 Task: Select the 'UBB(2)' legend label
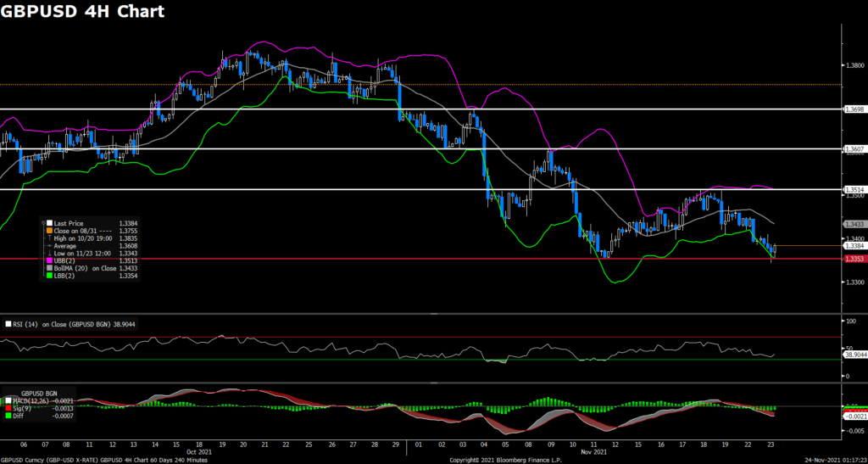tap(64, 260)
